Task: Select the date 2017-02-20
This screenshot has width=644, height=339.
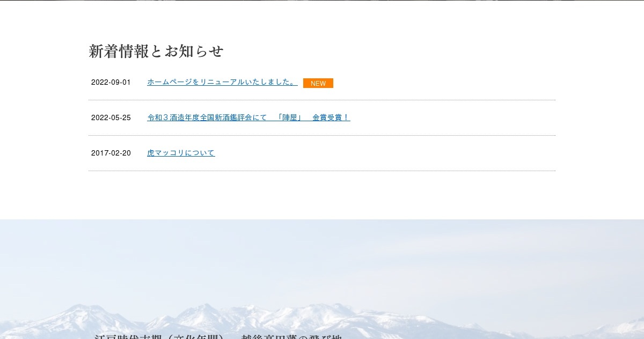Action: pyautogui.click(x=111, y=153)
